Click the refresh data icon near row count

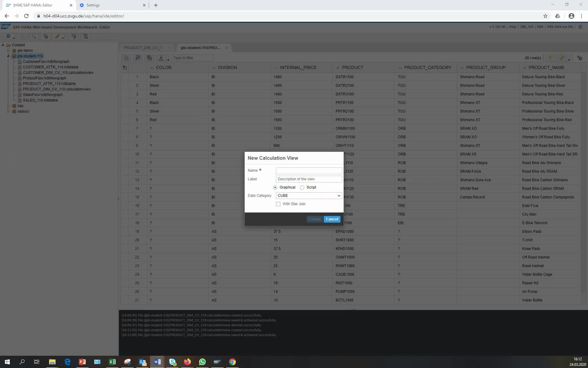click(562, 58)
